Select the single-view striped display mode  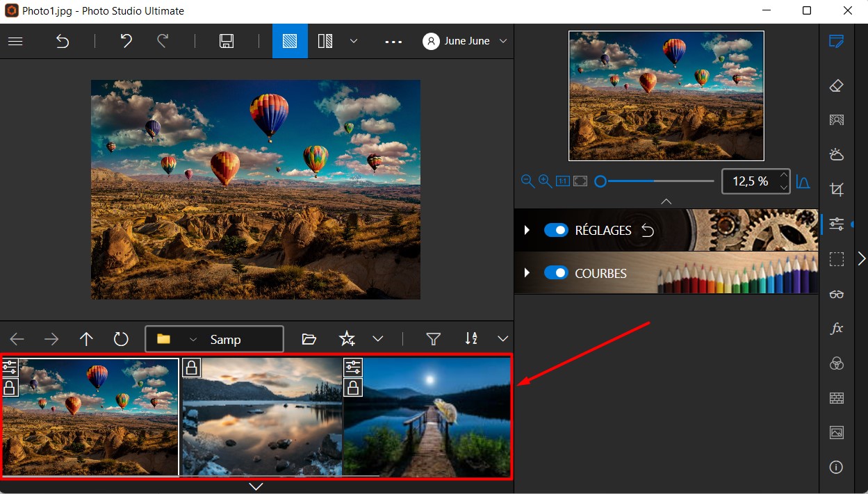pos(290,41)
